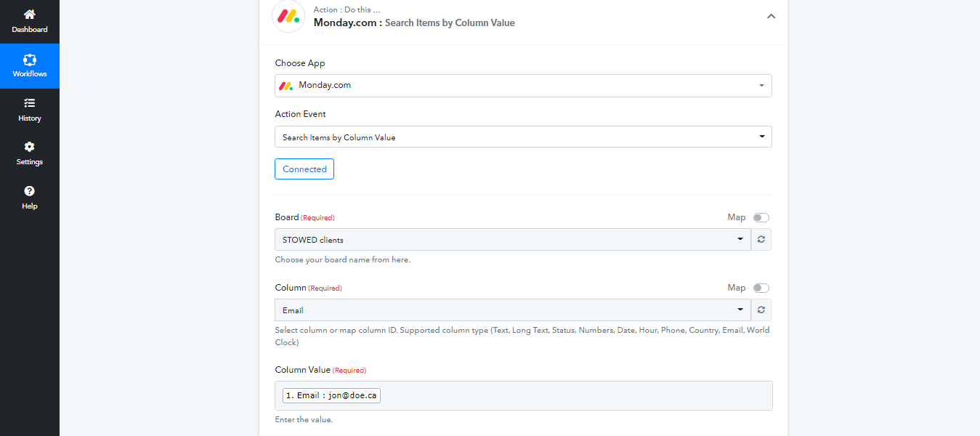Click the Help menu label
This screenshot has height=436, width=980.
[29, 206]
